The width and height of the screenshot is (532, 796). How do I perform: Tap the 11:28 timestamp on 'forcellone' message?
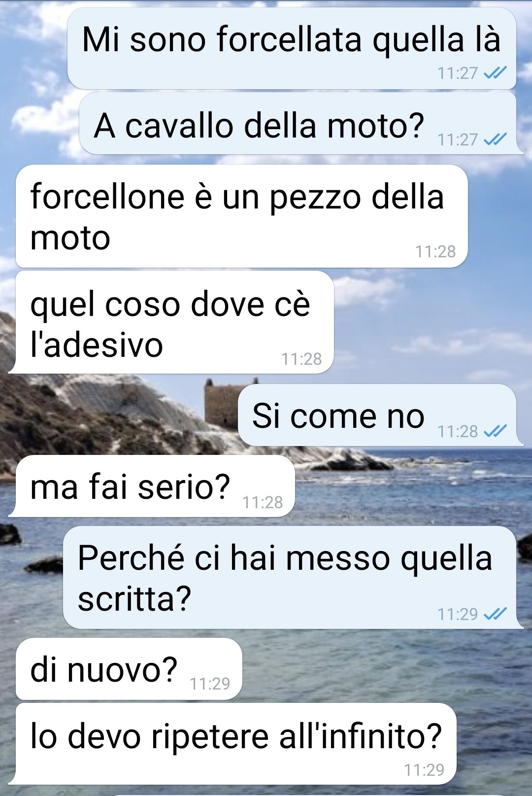click(435, 251)
